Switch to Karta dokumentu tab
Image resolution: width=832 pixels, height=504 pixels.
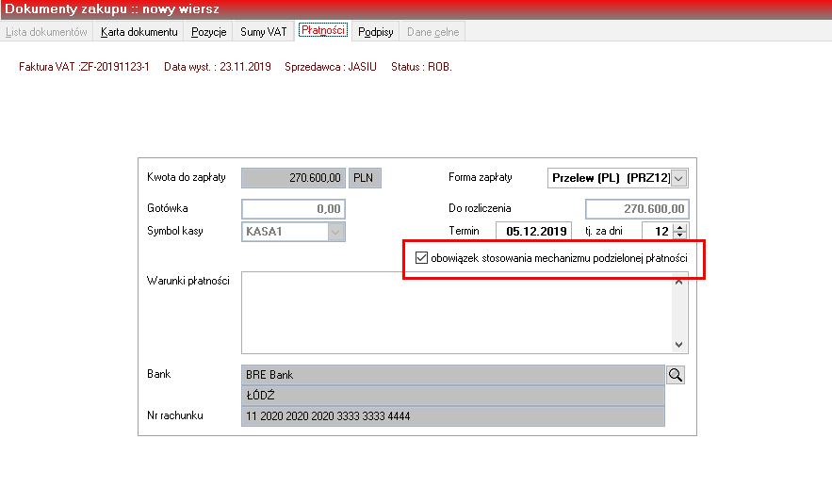click(x=139, y=32)
